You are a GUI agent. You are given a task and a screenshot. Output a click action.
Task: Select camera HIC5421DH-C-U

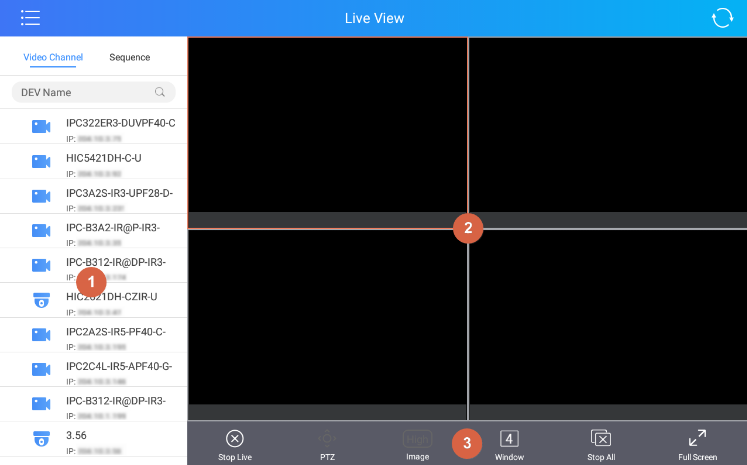point(93,162)
